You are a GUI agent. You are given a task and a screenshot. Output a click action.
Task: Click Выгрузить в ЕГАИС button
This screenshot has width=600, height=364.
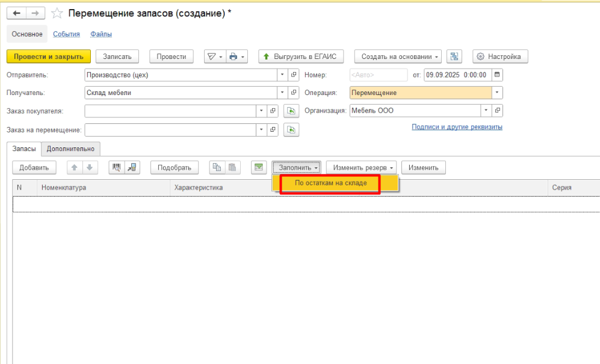point(301,57)
